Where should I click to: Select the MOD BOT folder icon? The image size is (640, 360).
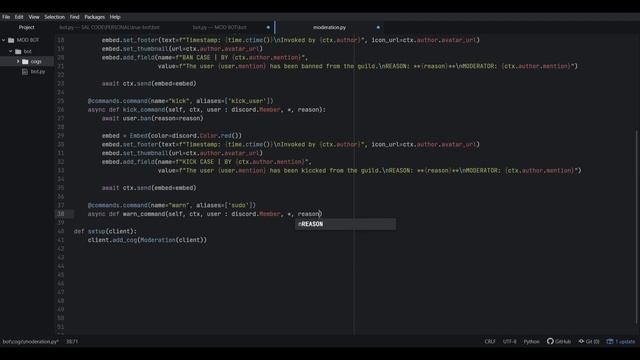point(11,40)
